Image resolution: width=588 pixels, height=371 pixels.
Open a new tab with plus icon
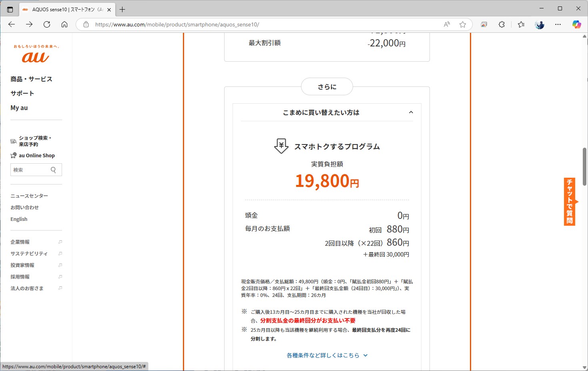click(x=122, y=9)
